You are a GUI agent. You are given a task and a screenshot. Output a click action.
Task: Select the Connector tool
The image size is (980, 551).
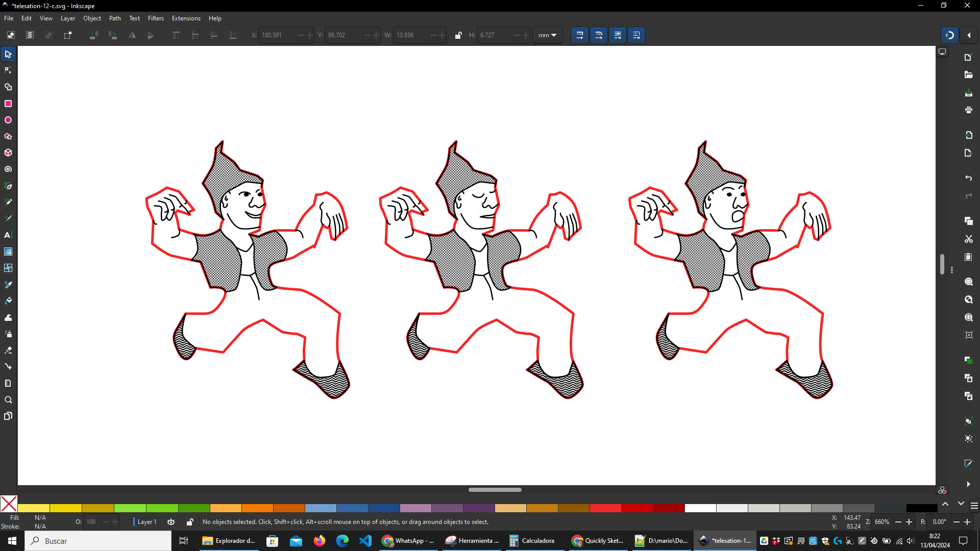[x=8, y=366]
